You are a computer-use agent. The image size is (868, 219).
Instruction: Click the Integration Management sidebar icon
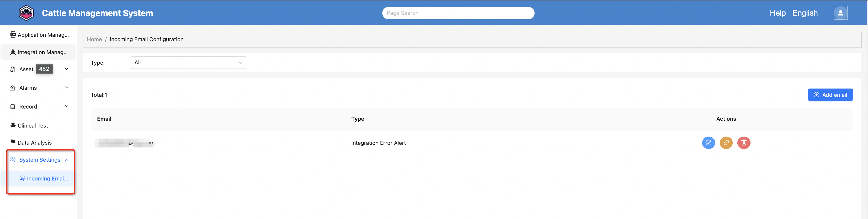point(13,52)
